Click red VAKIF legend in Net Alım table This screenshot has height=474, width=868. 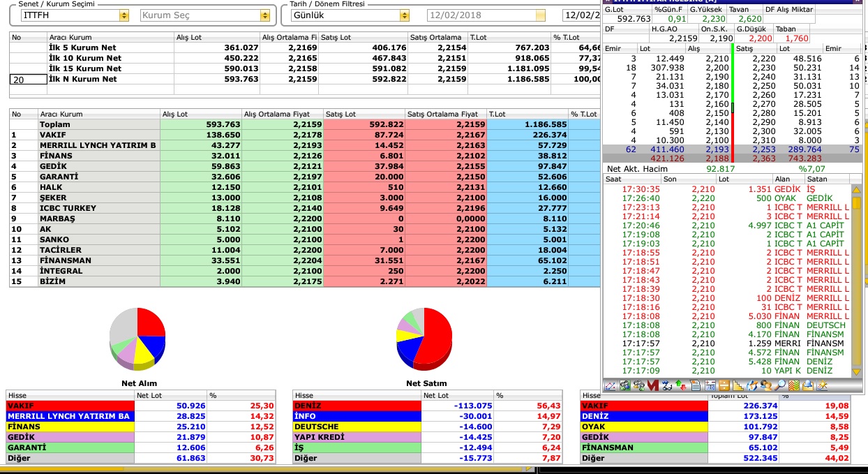70,406
